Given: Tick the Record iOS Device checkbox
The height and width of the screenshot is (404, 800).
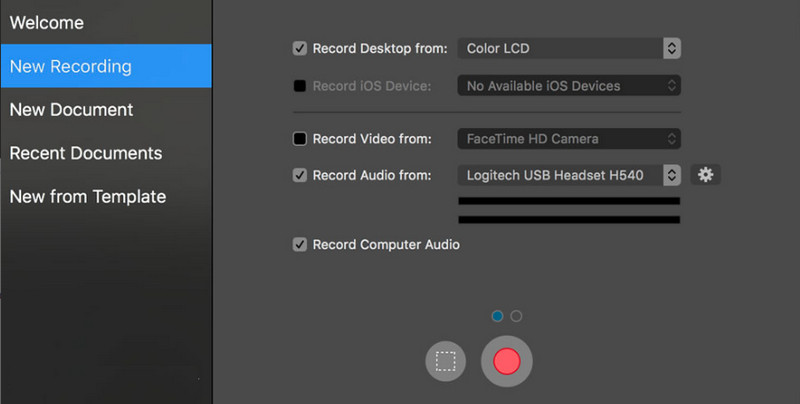Looking at the screenshot, I should pos(300,86).
